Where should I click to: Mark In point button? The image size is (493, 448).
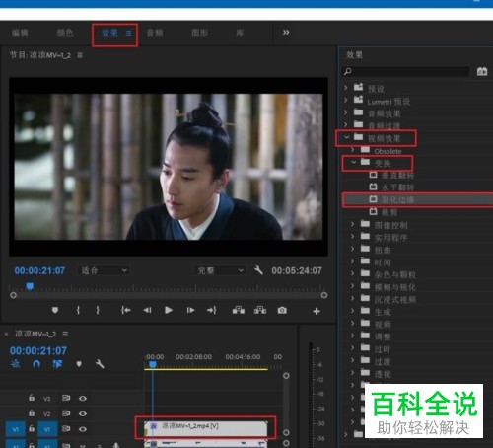tap(78, 310)
